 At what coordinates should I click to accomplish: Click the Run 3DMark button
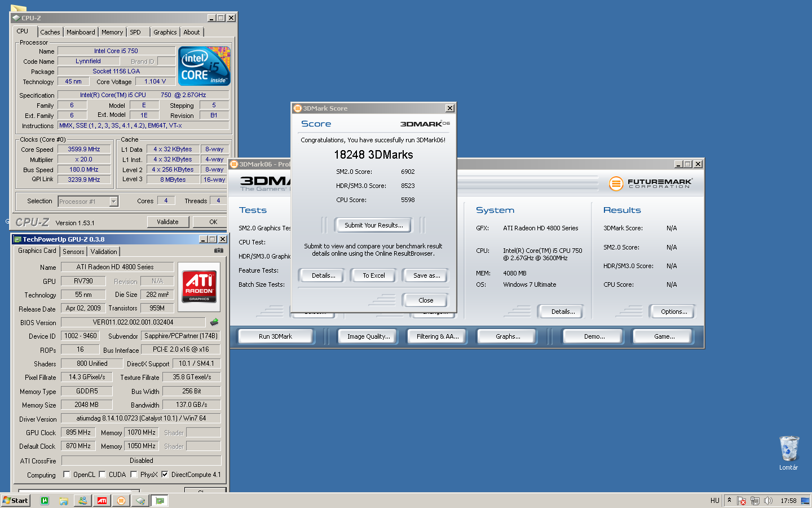[275, 336]
